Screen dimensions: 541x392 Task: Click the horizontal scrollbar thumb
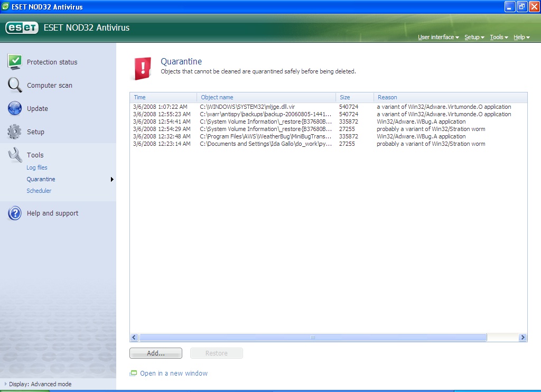313,338
